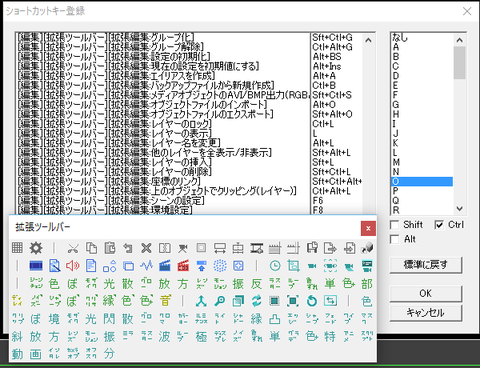Viewport: 480px width, 368px height.
Task: Enable the Alt modifier checkbox
Action: point(395,239)
